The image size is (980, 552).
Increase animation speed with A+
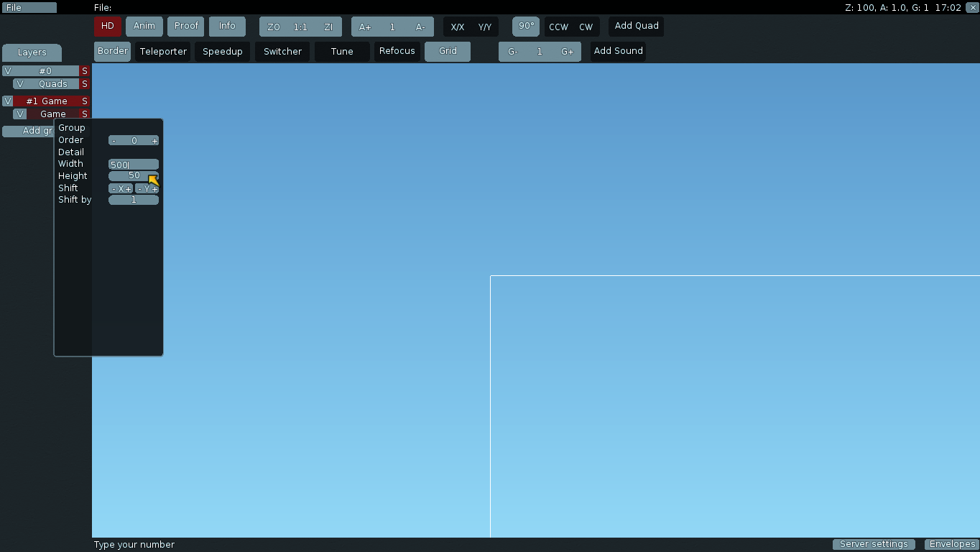[x=365, y=27]
